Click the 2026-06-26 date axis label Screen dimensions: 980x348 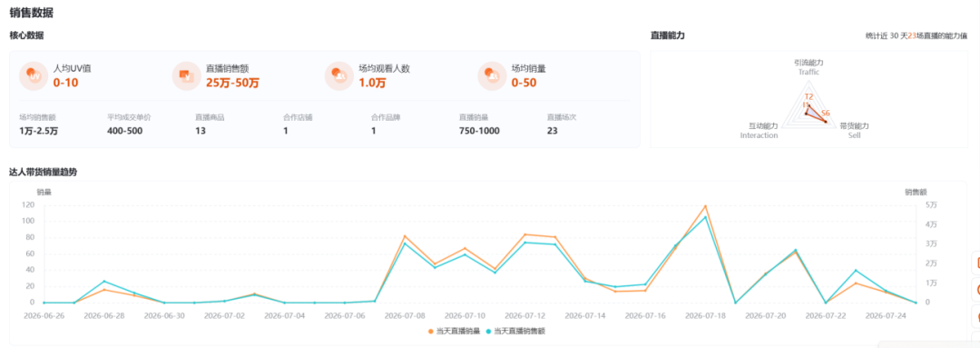pos(44,316)
